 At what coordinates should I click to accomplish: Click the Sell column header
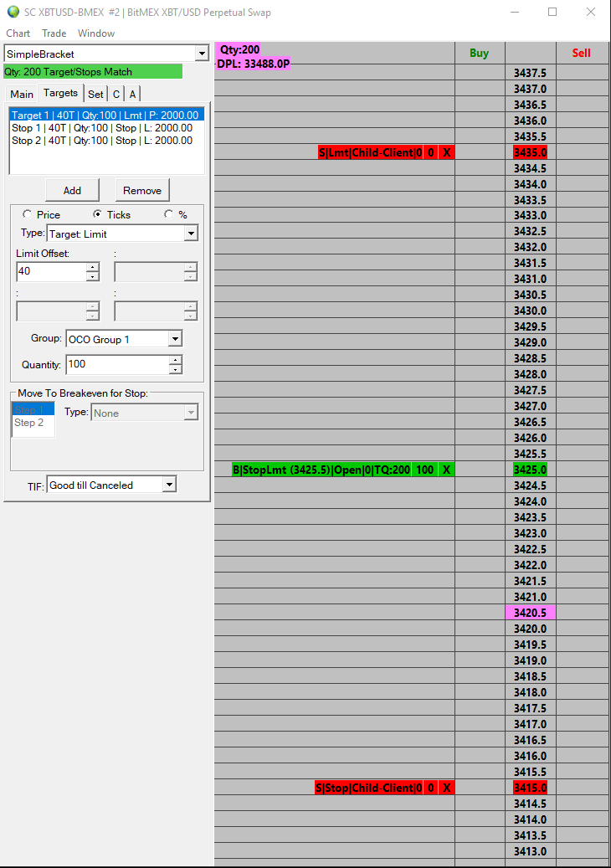pos(581,53)
